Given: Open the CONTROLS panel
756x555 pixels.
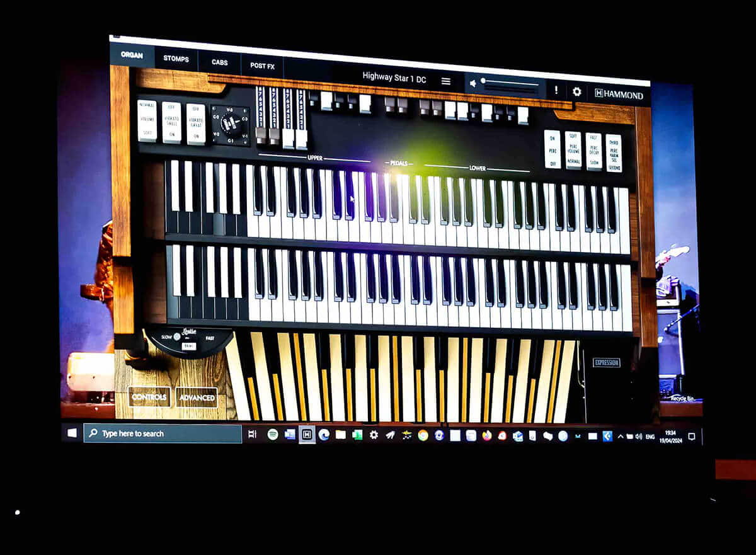Looking at the screenshot, I should click(149, 397).
